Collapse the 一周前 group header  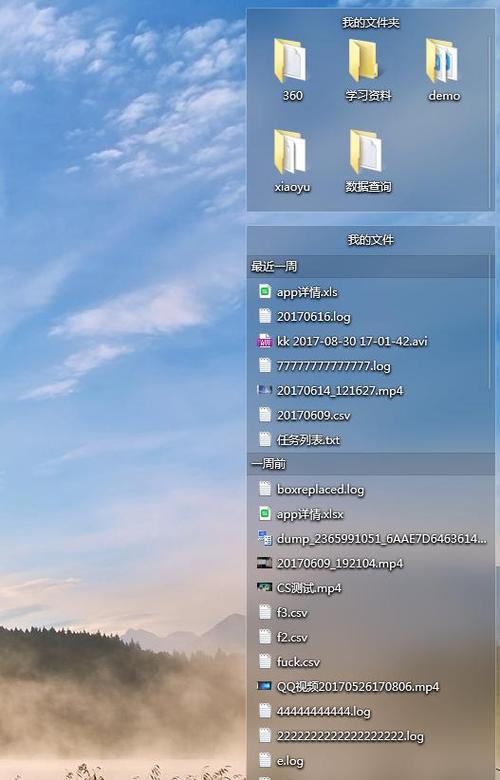click(371, 464)
